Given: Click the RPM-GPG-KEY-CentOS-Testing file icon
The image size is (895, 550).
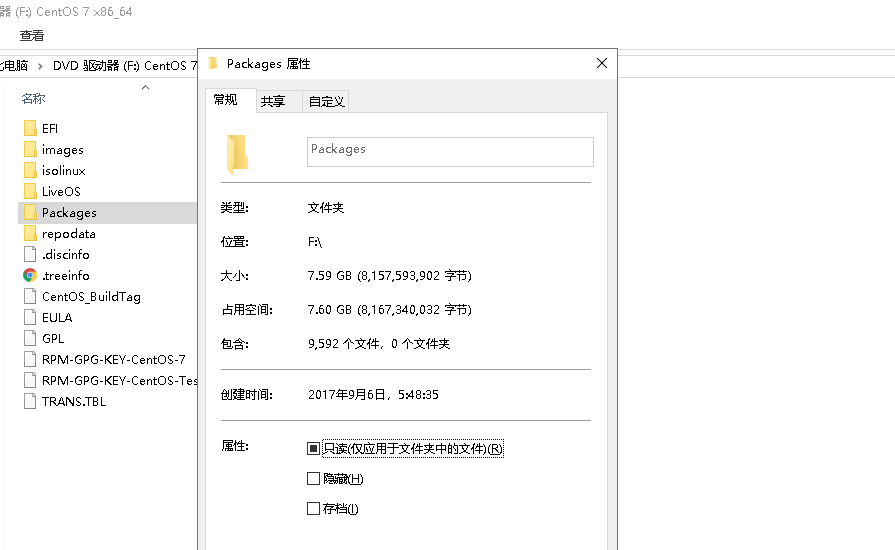Looking at the screenshot, I should (x=30, y=381).
